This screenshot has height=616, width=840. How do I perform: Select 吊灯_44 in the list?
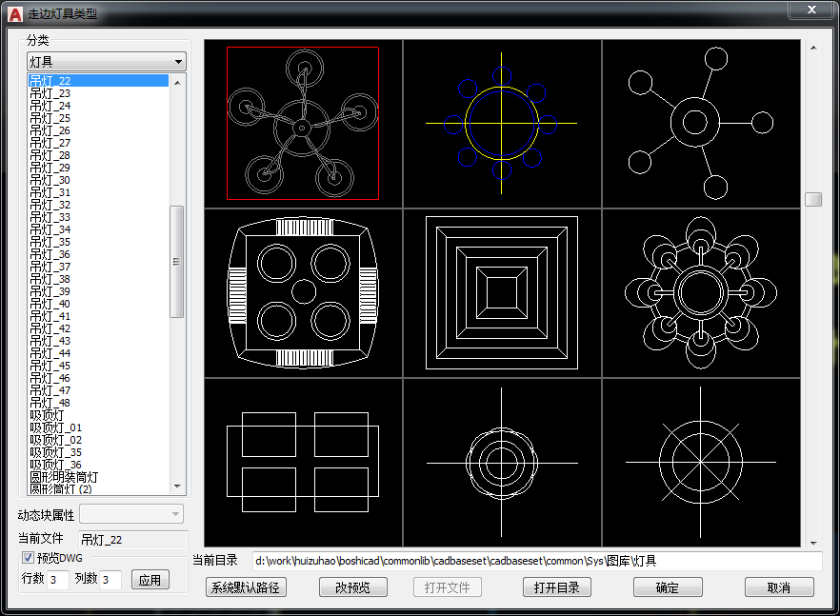coord(98,353)
